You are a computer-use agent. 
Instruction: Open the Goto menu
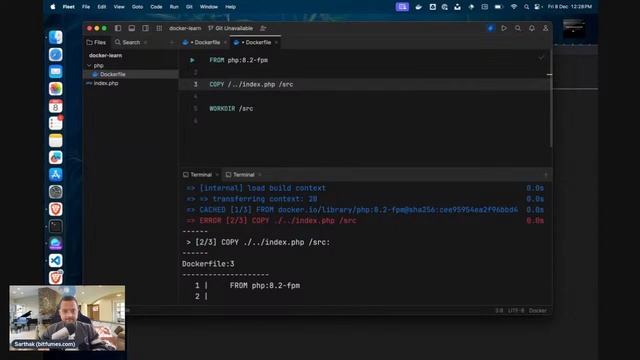point(138,7)
